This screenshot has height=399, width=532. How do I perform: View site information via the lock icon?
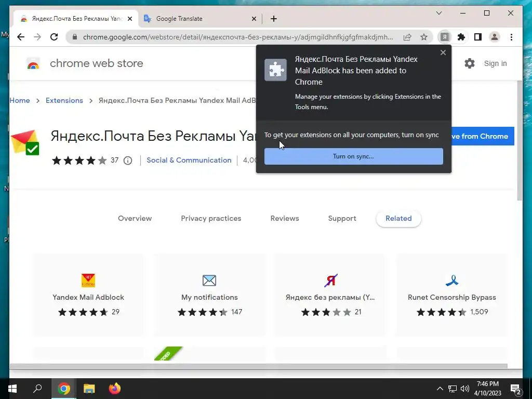(x=75, y=37)
